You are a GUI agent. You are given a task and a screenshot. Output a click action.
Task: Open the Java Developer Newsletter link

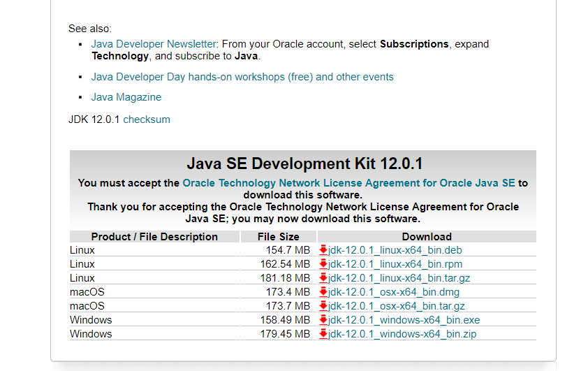coord(154,44)
